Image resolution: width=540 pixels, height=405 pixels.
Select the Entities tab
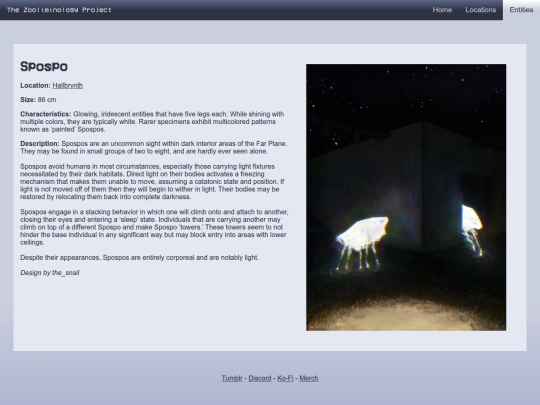pyautogui.click(x=521, y=10)
